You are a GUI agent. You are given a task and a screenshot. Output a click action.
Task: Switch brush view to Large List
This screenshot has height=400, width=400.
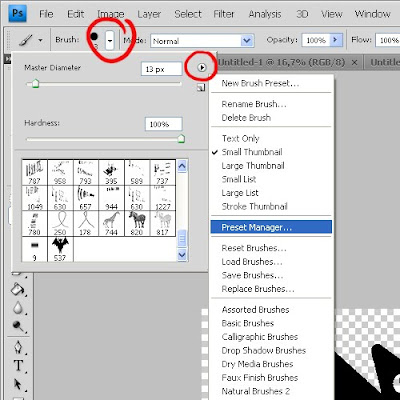271,193
